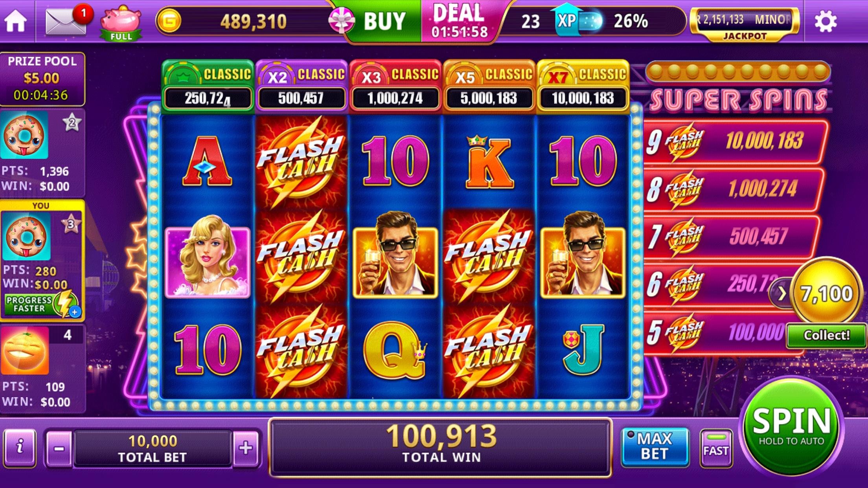
Task: Toggle the Max Bet button
Action: [x=655, y=446]
